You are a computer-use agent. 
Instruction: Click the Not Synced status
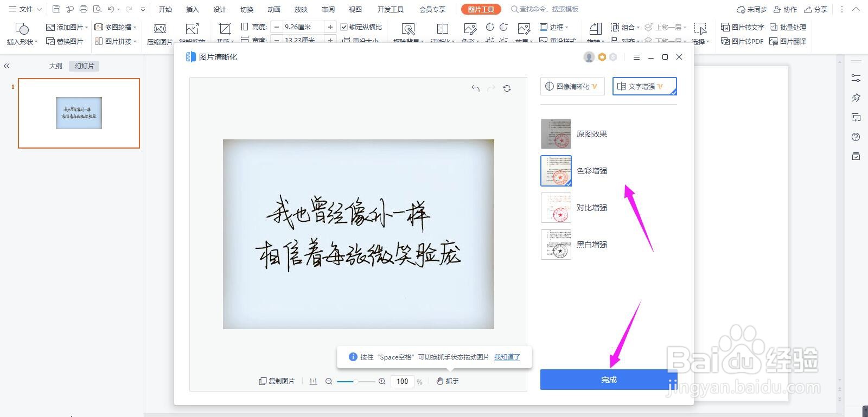pyautogui.click(x=752, y=9)
